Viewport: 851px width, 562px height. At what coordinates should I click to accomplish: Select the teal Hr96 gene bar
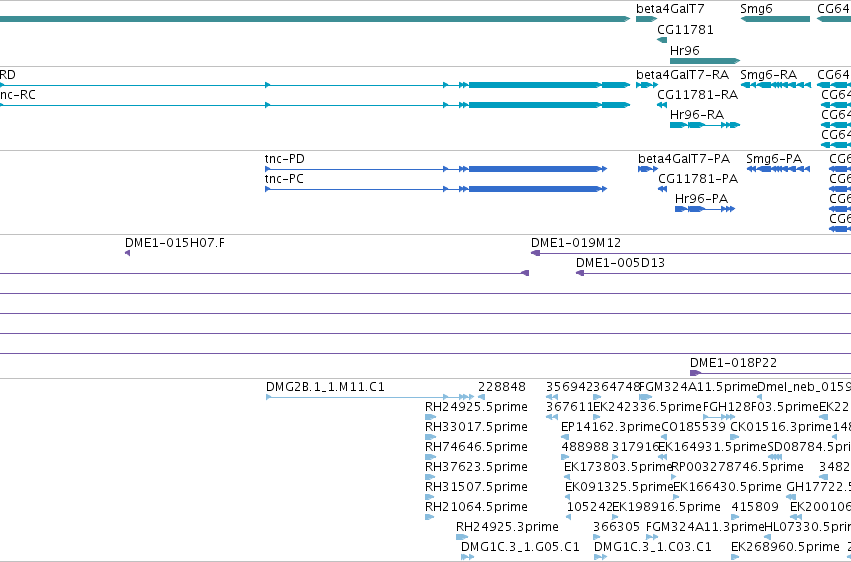[x=705, y=61]
